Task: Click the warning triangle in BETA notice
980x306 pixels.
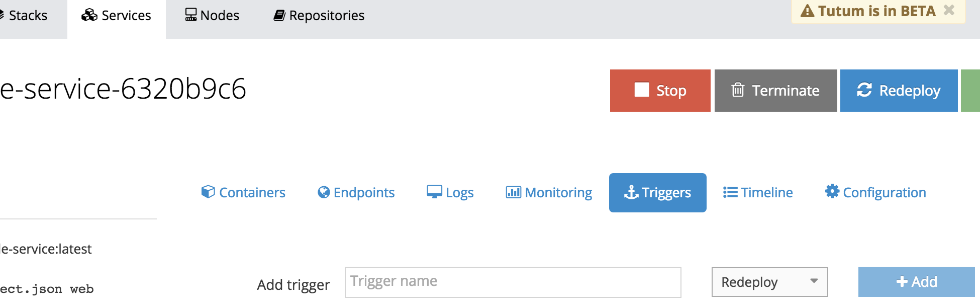Action: 807,11
